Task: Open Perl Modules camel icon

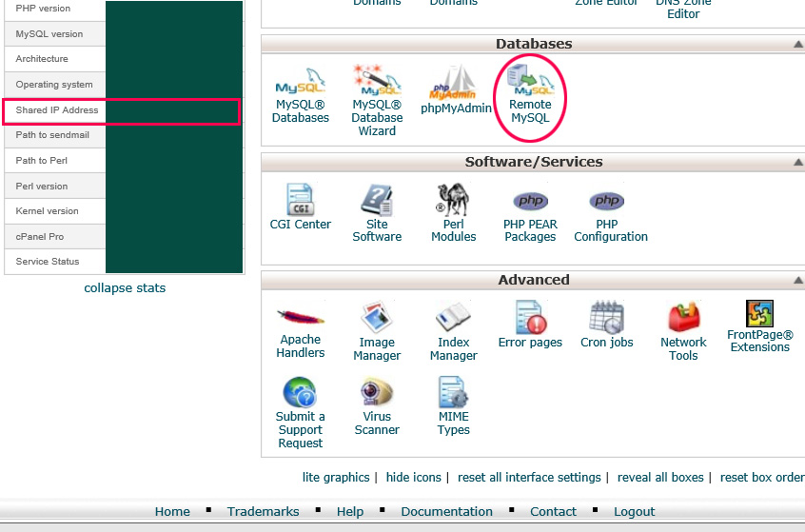Action: point(453,199)
